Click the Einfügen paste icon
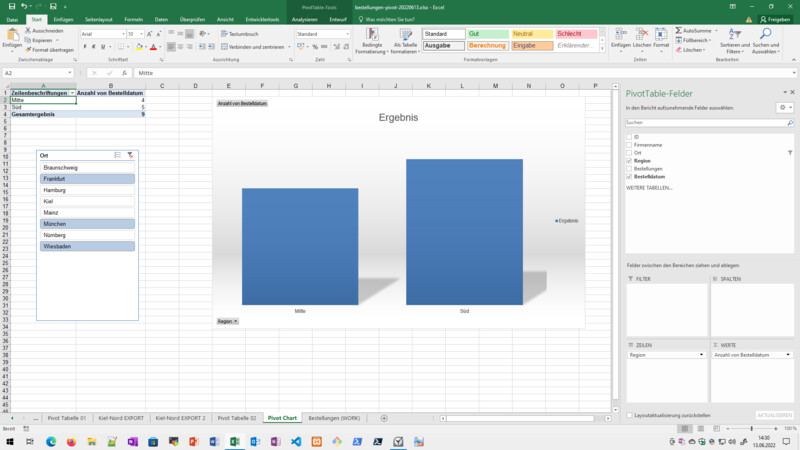This screenshot has width=800, height=450. pyautogui.click(x=12, y=36)
